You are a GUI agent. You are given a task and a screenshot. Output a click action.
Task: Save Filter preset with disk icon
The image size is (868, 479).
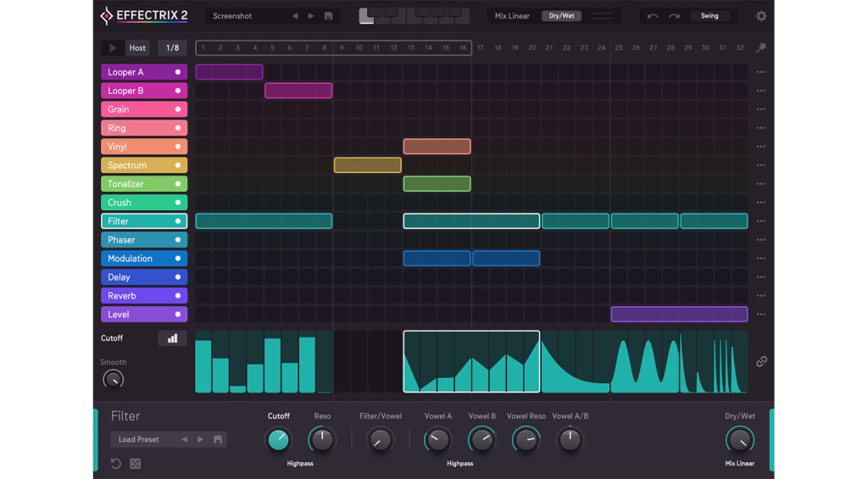tap(218, 439)
